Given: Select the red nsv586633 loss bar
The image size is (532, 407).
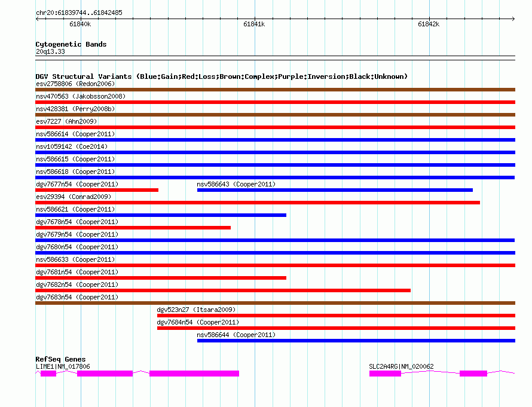Looking at the screenshot, I should click(x=275, y=265).
